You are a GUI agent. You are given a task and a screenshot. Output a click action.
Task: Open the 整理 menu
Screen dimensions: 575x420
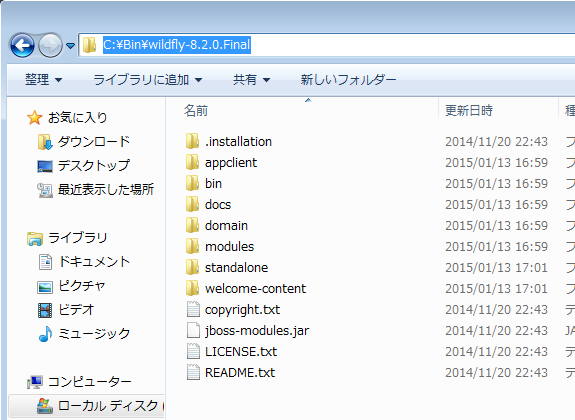pyautogui.click(x=43, y=80)
